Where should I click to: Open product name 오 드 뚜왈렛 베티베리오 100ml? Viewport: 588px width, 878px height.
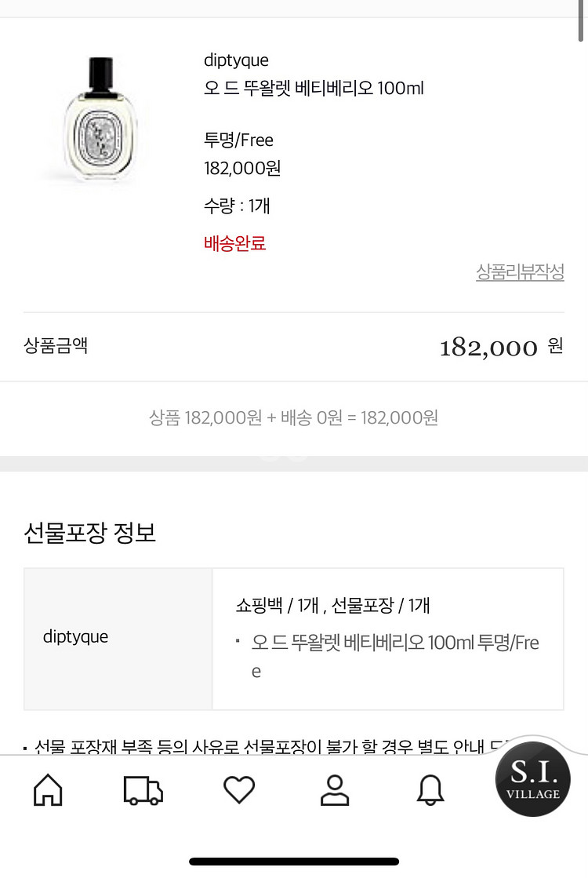[314, 89]
